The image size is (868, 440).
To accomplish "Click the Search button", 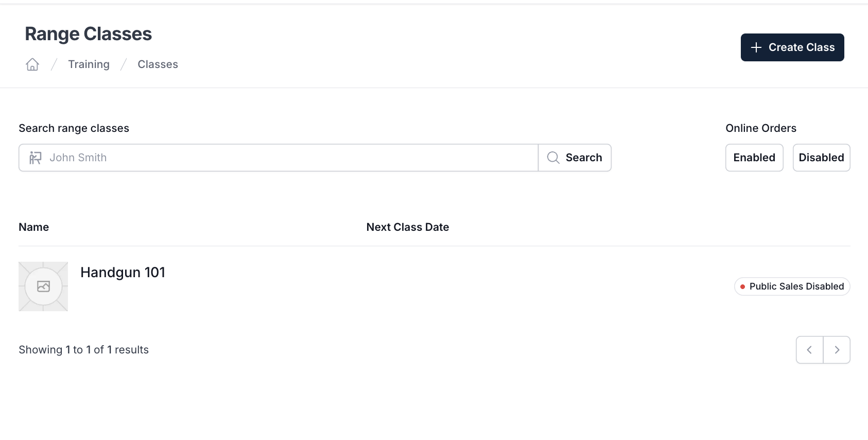I will pos(575,158).
